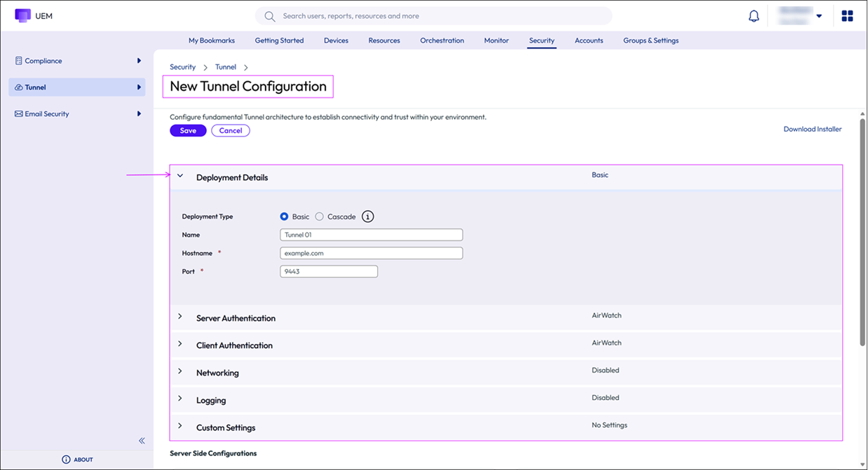Open the Resources tab
The height and width of the screenshot is (470, 868).
[384, 41]
